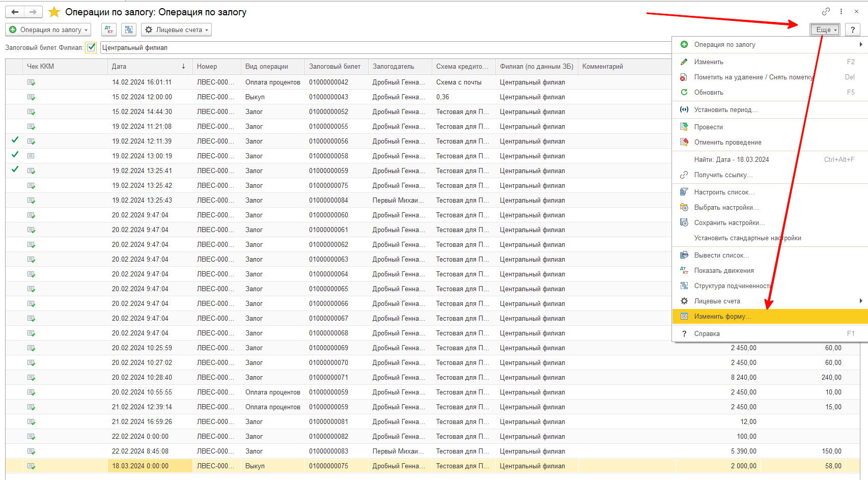
Task: Click the Чек ККМ column header
Action: pos(65,67)
